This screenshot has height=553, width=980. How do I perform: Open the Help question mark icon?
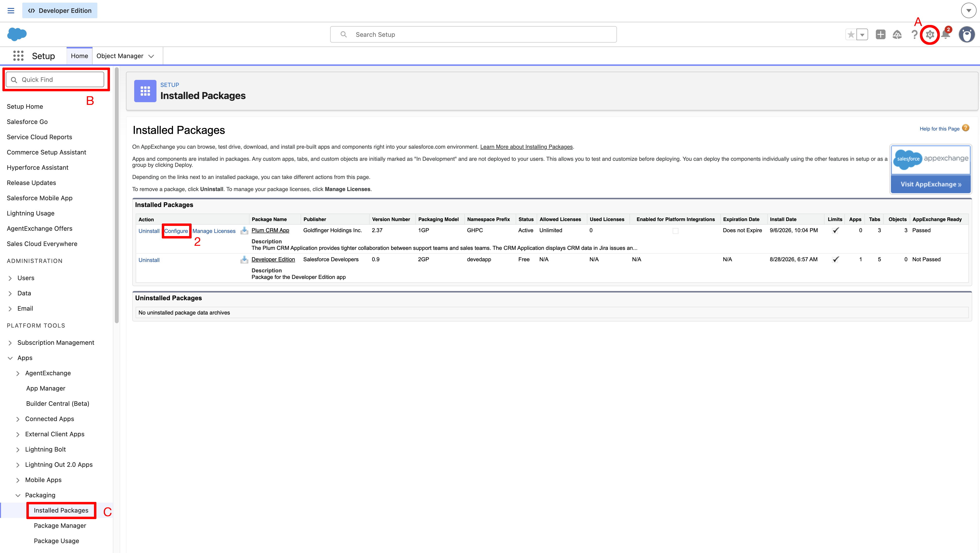pyautogui.click(x=914, y=35)
